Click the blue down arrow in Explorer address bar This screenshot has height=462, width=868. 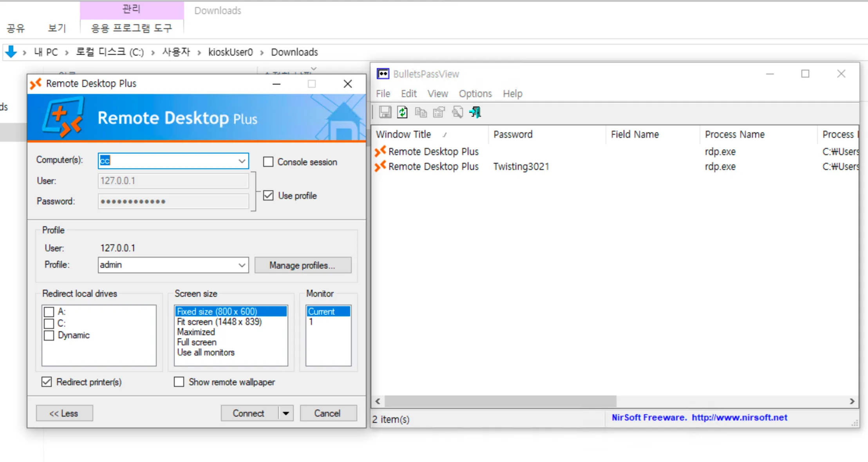(x=11, y=52)
